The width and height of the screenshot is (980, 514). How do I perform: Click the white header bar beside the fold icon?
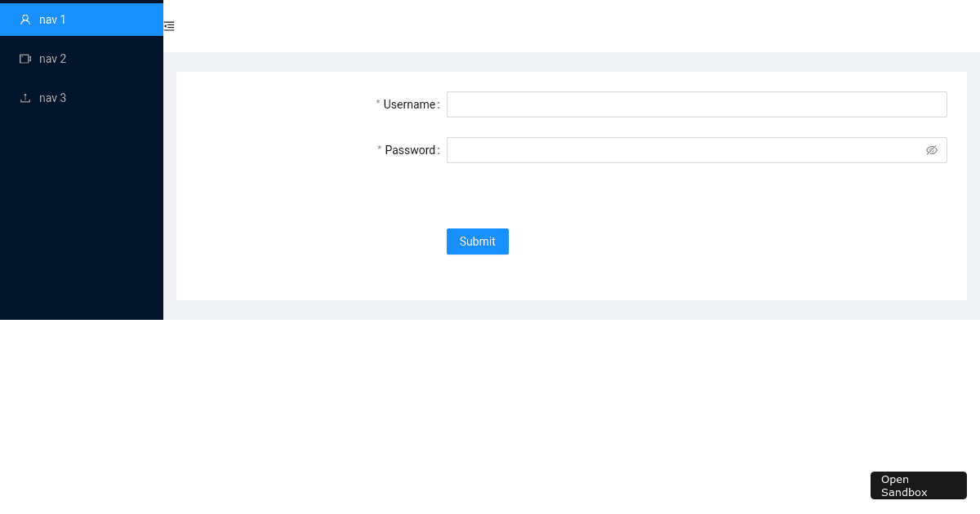tap(572, 26)
